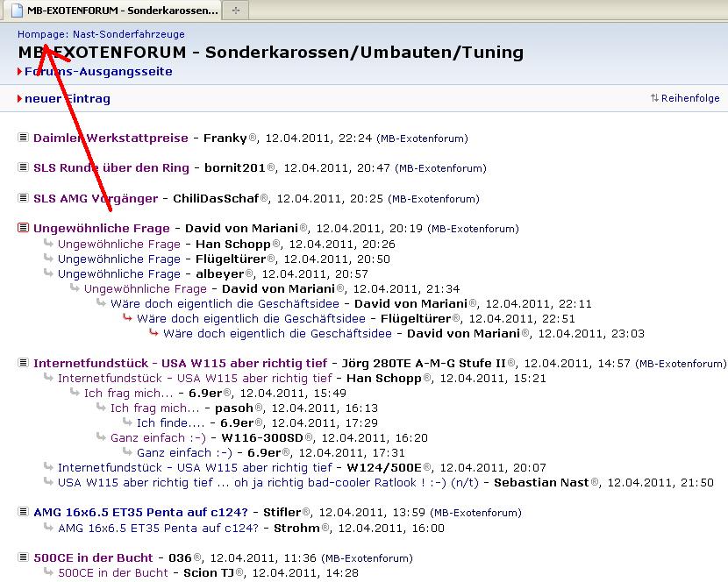This screenshot has height=582, width=728.
Task: Change thread order via Reihenfolge
Action: click(690, 99)
